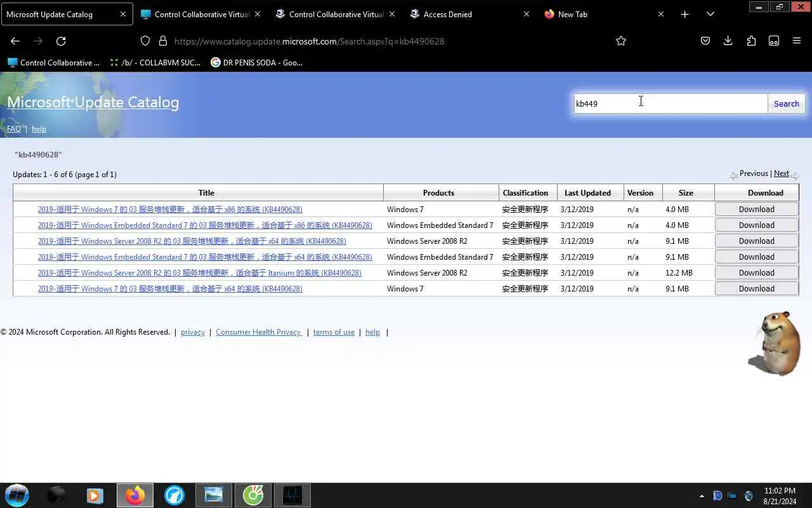
Task: Open Firefox from the taskbar
Action: tap(134, 495)
